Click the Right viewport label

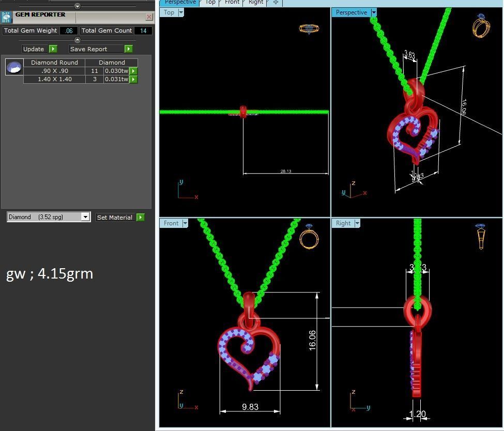coord(343,223)
